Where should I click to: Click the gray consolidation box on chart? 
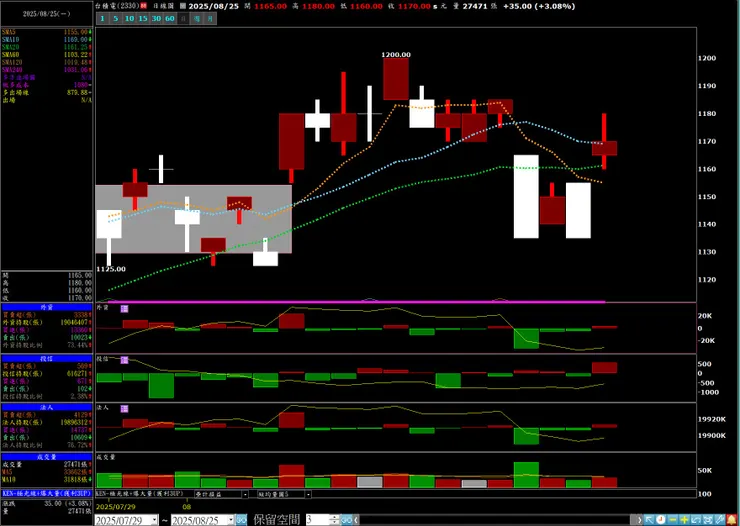[x=193, y=219]
